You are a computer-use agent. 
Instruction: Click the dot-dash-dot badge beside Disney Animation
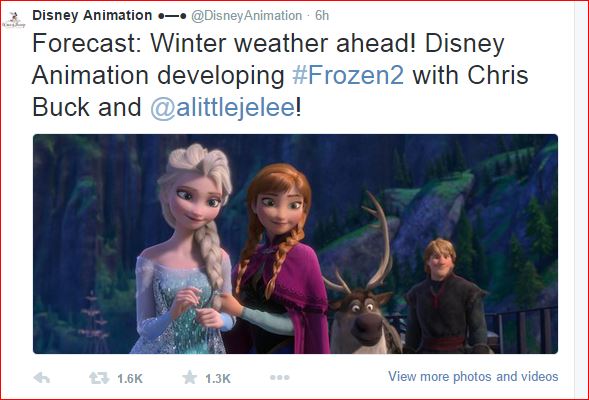pyautogui.click(x=172, y=16)
